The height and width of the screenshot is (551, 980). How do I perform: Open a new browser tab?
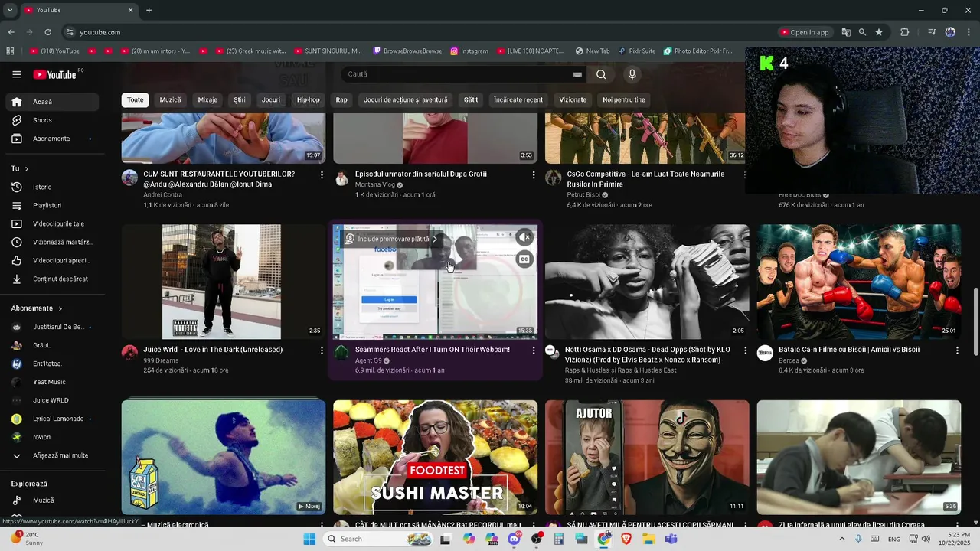click(149, 10)
